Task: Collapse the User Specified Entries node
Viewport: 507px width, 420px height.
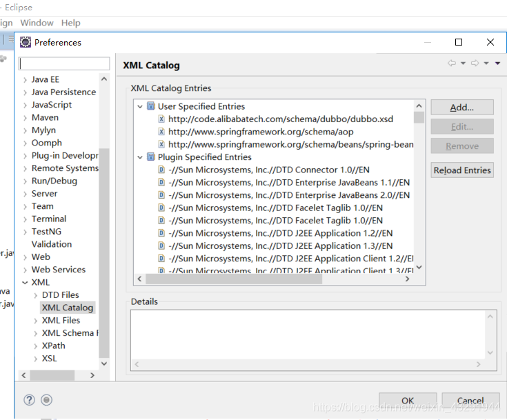Action: pos(140,106)
